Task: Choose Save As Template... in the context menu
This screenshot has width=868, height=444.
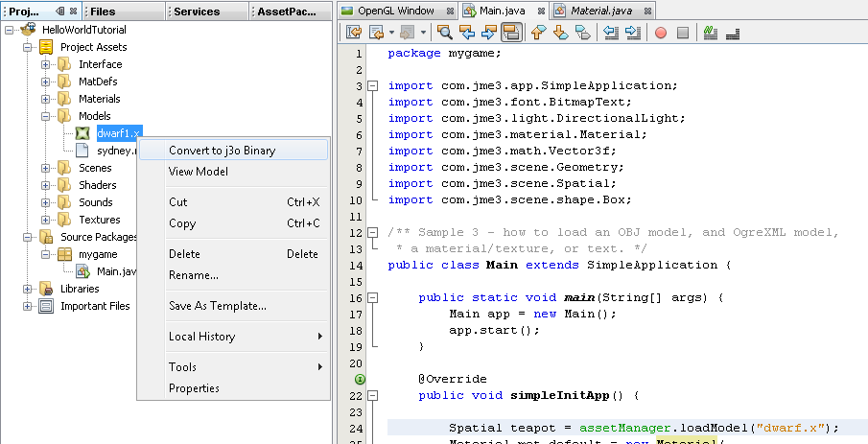Action: 234,306
